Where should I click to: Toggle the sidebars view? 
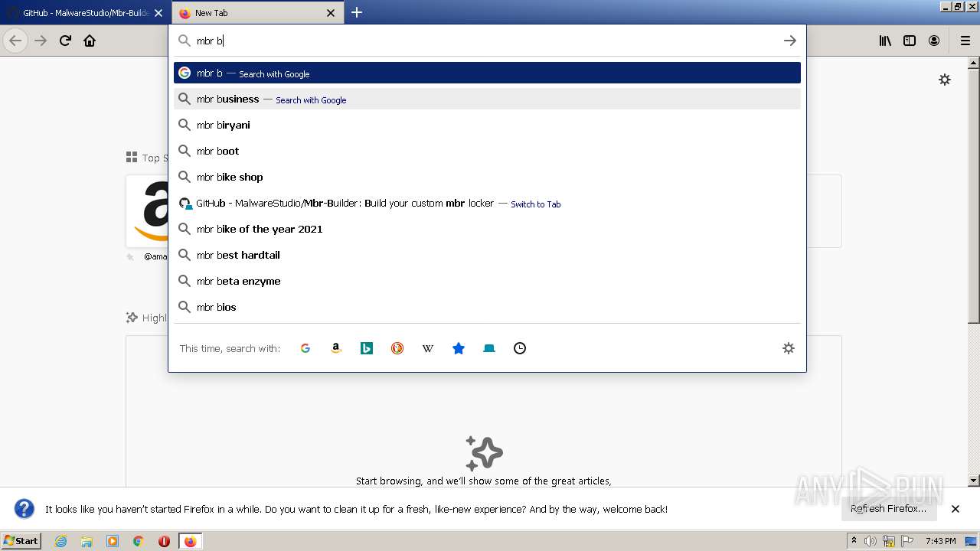click(x=910, y=41)
